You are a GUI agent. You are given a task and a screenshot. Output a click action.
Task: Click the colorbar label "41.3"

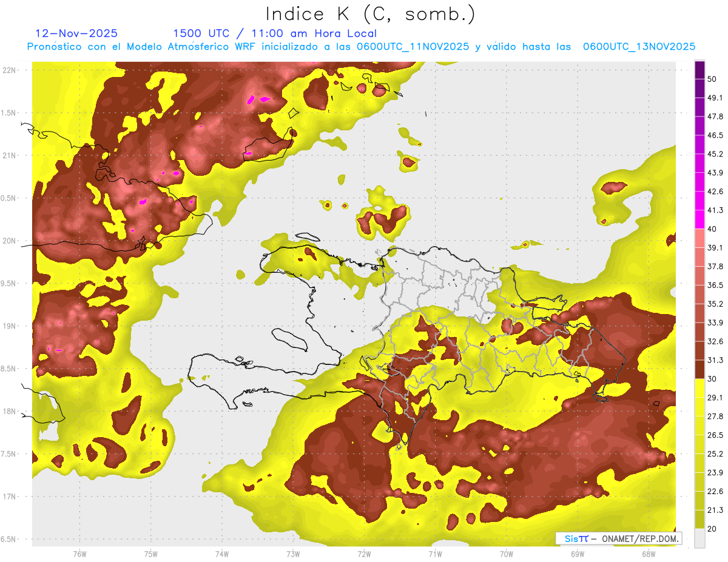click(x=715, y=210)
